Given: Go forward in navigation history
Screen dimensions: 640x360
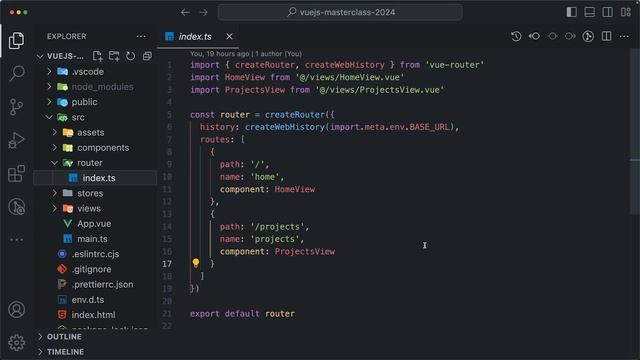Looking at the screenshot, I should [203, 12].
